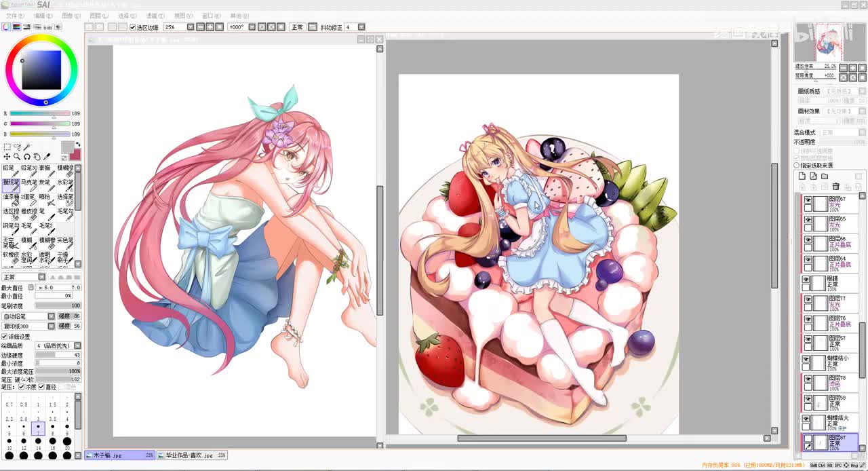868x471 pixels.
Task: Open the 编辑 edit menu
Action: click(x=43, y=16)
